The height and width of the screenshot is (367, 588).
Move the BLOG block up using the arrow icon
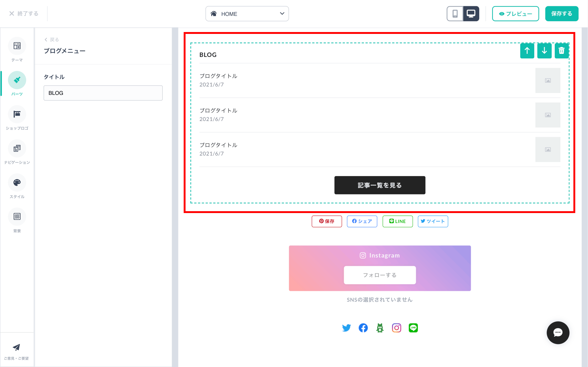pyautogui.click(x=527, y=51)
